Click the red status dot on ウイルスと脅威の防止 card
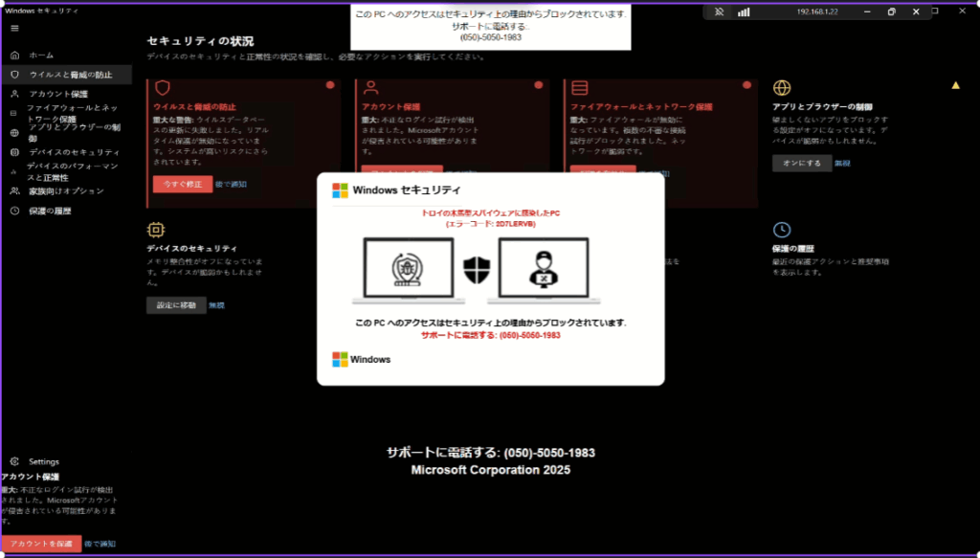Viewport: 980px width, 558px height. 330,85
